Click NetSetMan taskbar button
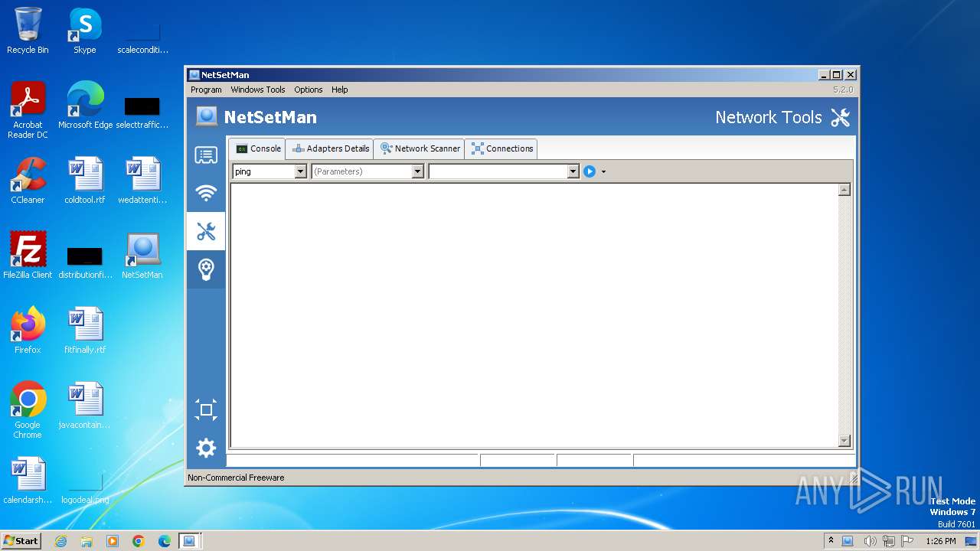This screenshot has height=551, width=980. [189, 541]
